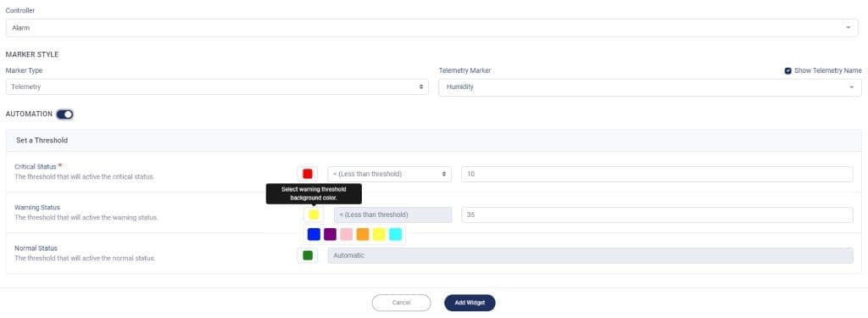Choose the orange swatch in the palette

pos(363,234)
